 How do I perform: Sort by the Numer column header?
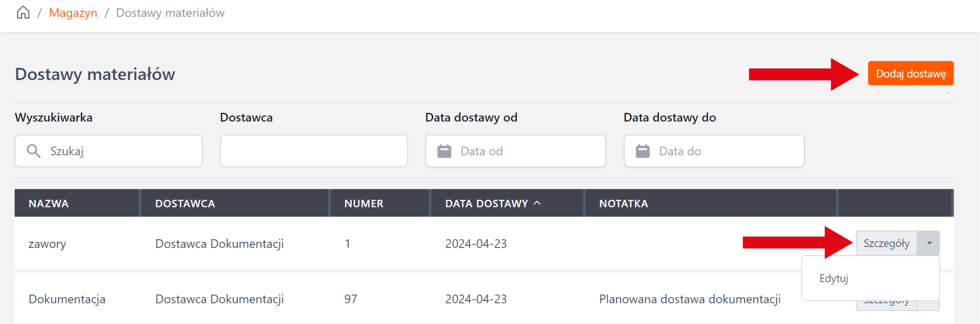[364, 204]
